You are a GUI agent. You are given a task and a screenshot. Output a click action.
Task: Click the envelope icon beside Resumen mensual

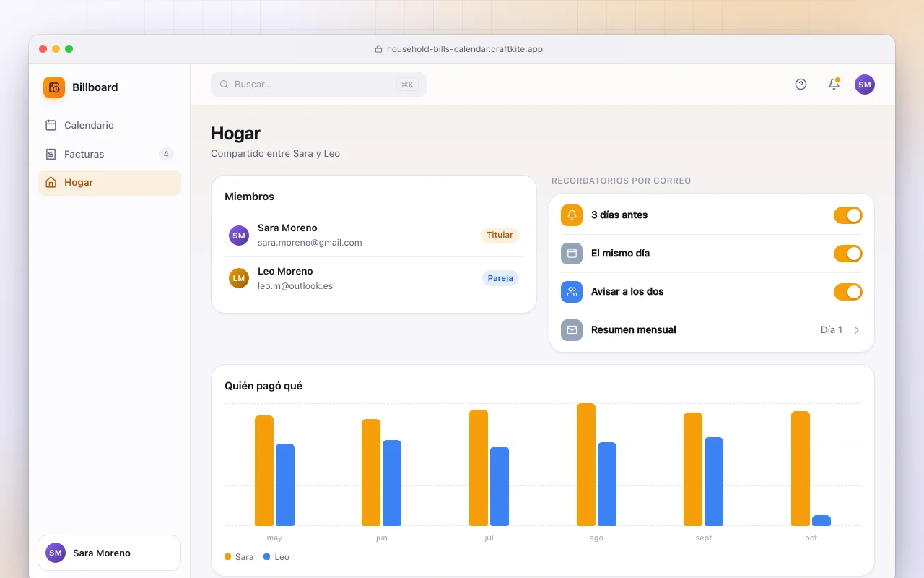[572, 330]
